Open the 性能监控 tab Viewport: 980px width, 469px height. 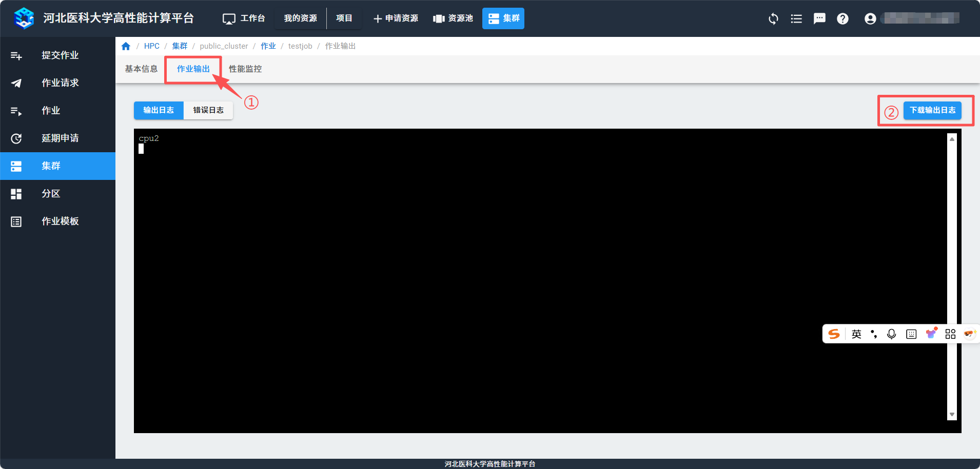pyautogui.click(x=245, y=69)
